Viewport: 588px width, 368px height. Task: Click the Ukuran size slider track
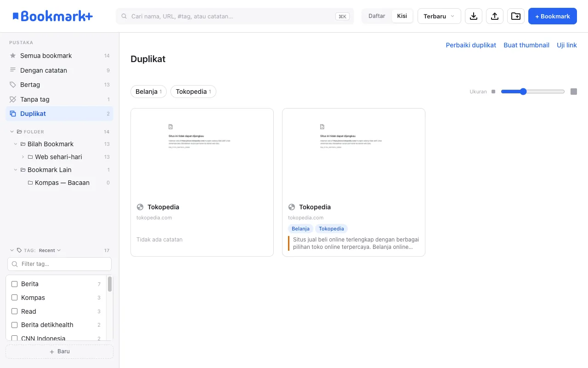533,92
